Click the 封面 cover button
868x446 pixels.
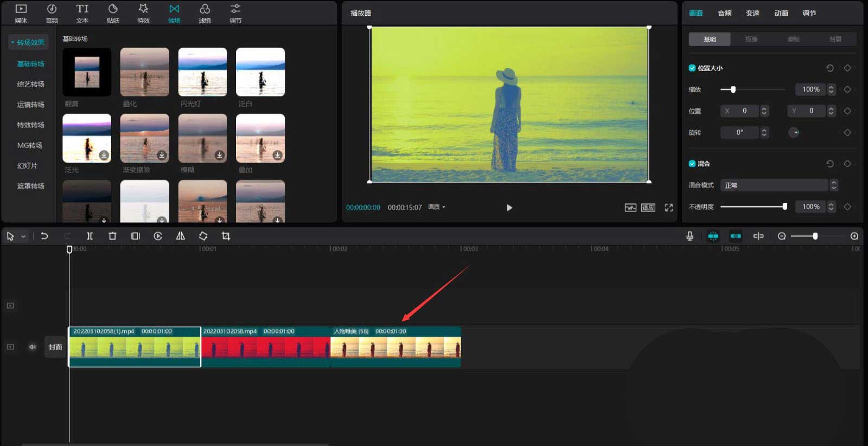(x=55, y=347)
